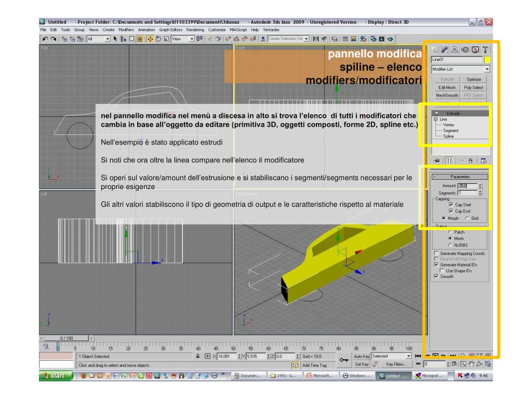Open the Rendering menu

click(x=195, y=30)
